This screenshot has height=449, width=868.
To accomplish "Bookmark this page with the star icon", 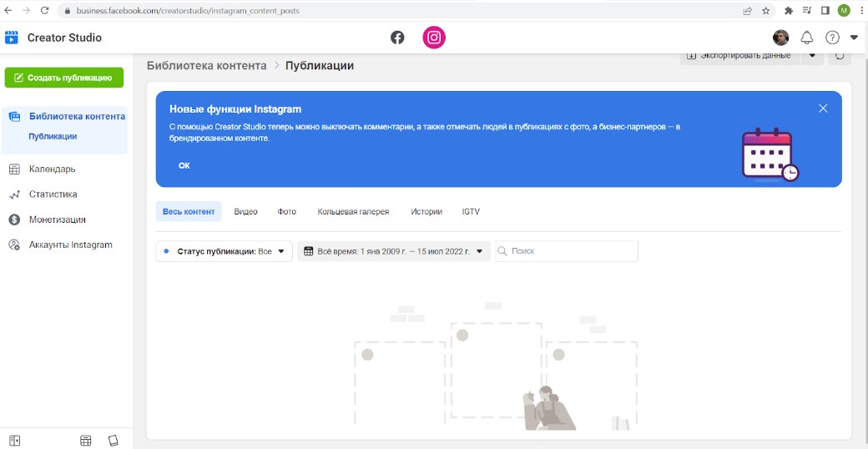I will point(765,11).
